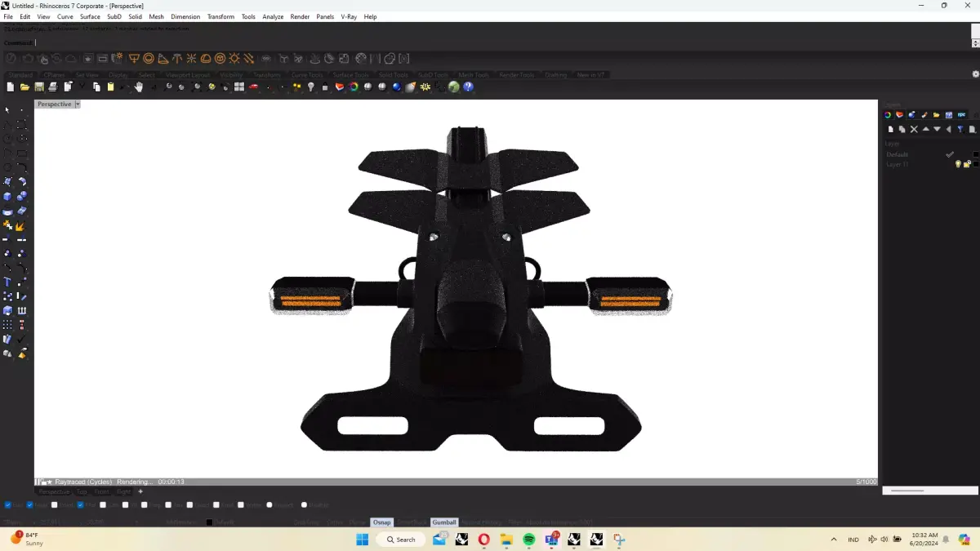Viewport: 980px width, 551px height.
Task: Toggle the Gumball button in status bar
Action: click(x=443, y=522)
